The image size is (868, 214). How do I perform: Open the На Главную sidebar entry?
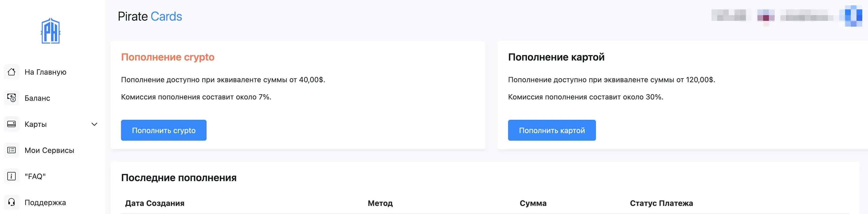tap(45, 72)
